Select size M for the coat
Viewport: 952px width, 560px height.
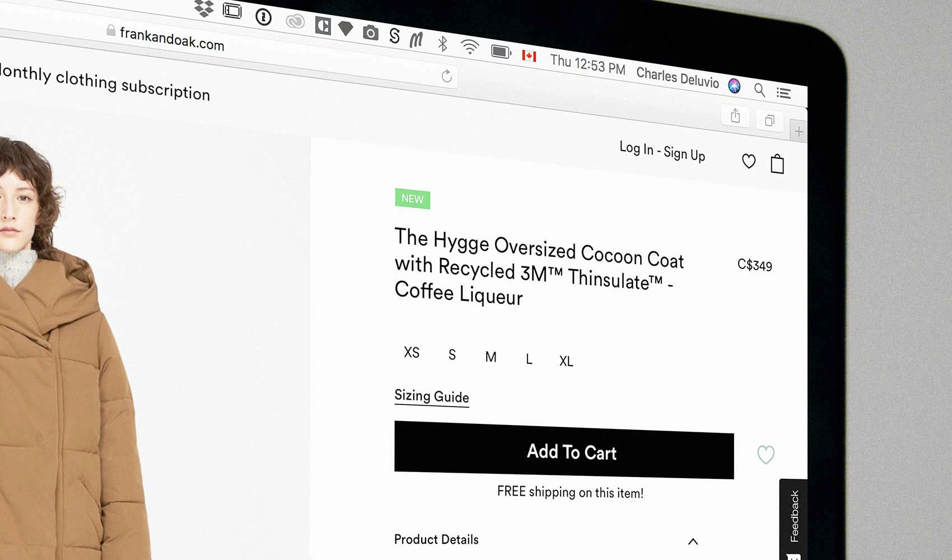(491, 357)
